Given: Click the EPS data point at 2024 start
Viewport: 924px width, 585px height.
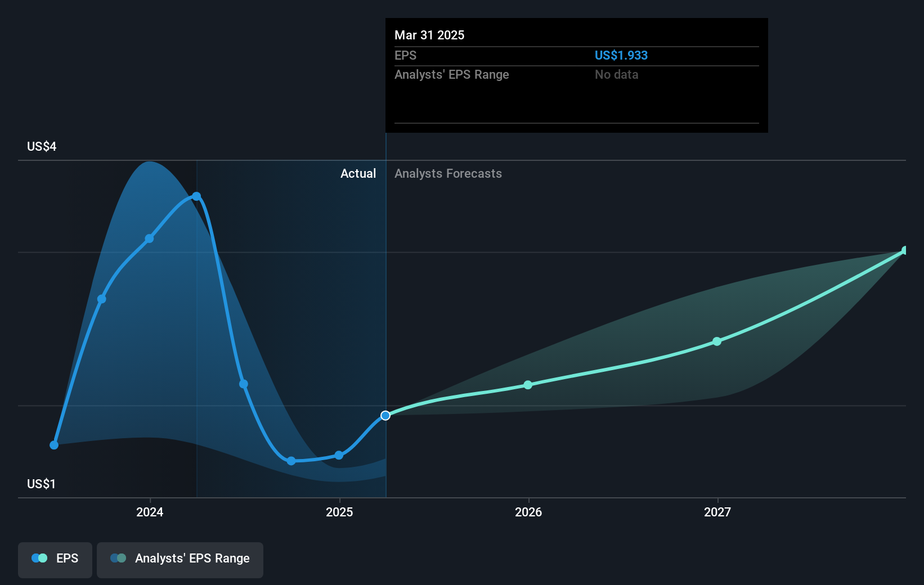Looking at the screenshot, I should click(x=149, y=238).
